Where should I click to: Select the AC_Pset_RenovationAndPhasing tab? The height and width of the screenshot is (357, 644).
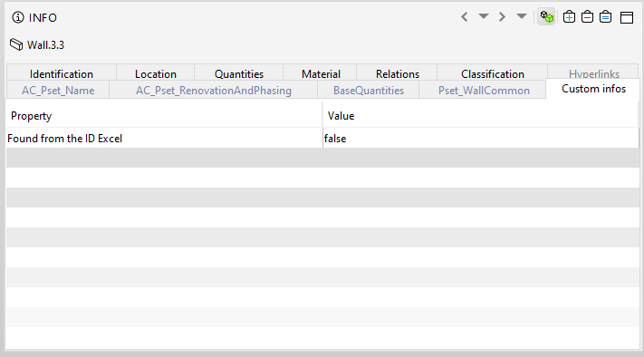point(213,90)
